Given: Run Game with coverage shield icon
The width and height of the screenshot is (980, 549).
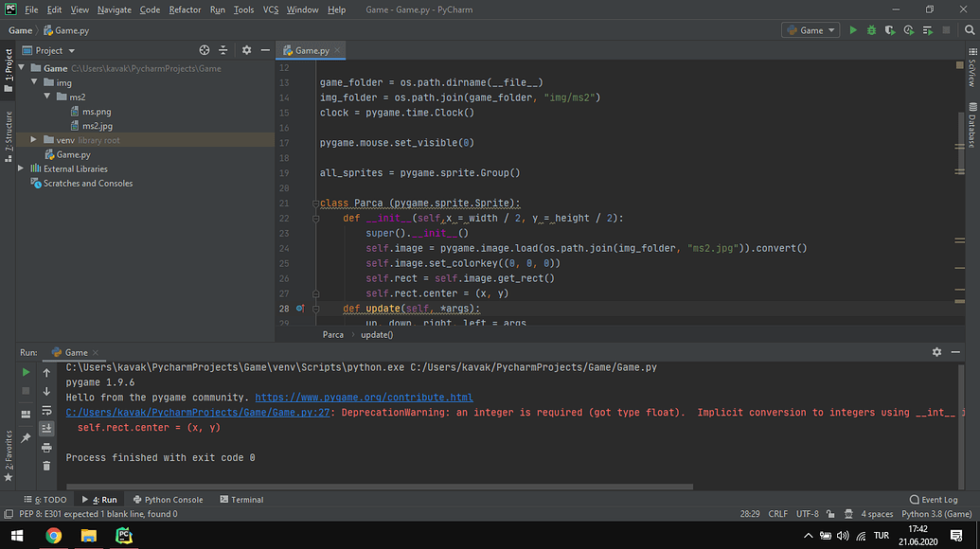Looking at the screenshot, I should pyautogui.click(x=890, y=30).
